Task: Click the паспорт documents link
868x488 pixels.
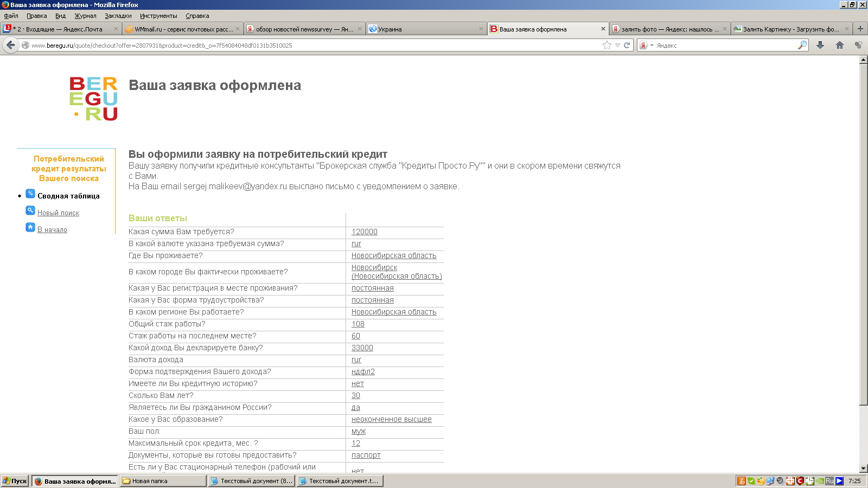Action: [366, 455]
